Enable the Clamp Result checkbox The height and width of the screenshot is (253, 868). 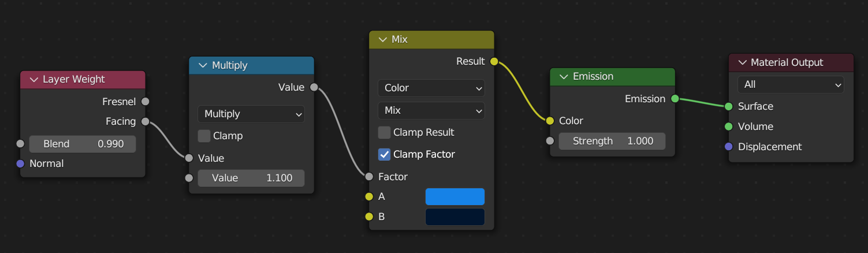(x=384, y=132)
